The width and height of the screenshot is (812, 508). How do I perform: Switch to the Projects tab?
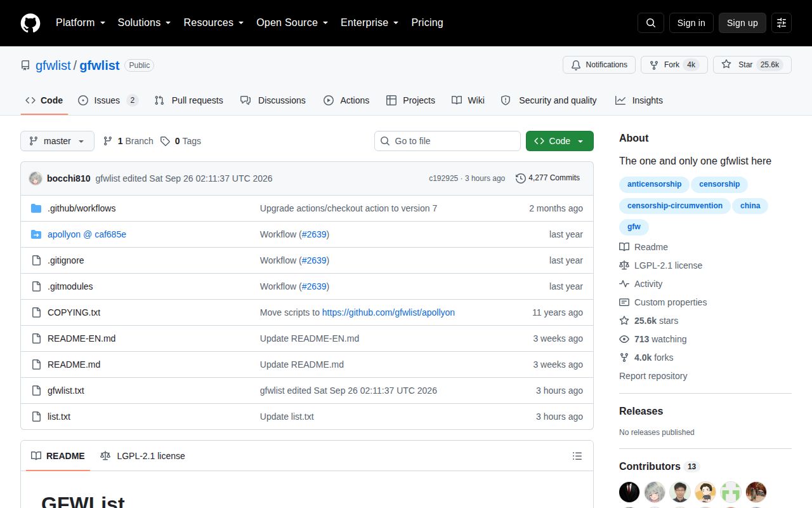[410, 100]
